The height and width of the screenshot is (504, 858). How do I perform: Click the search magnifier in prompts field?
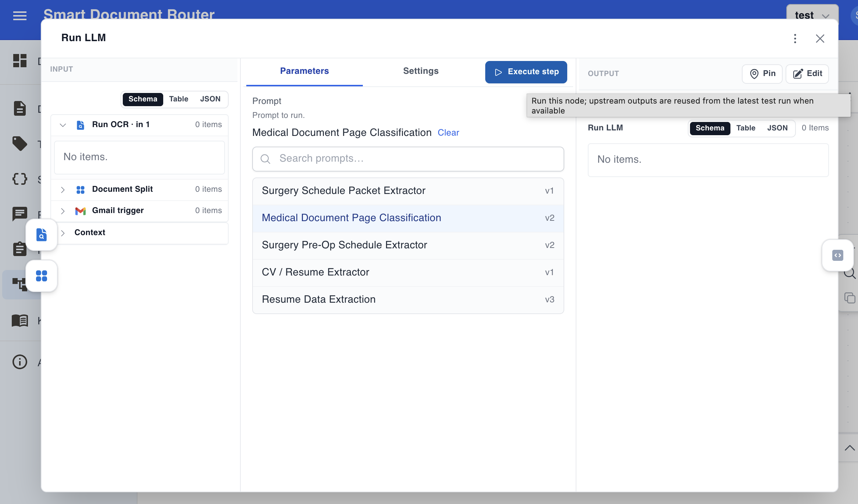click(265, 159)
